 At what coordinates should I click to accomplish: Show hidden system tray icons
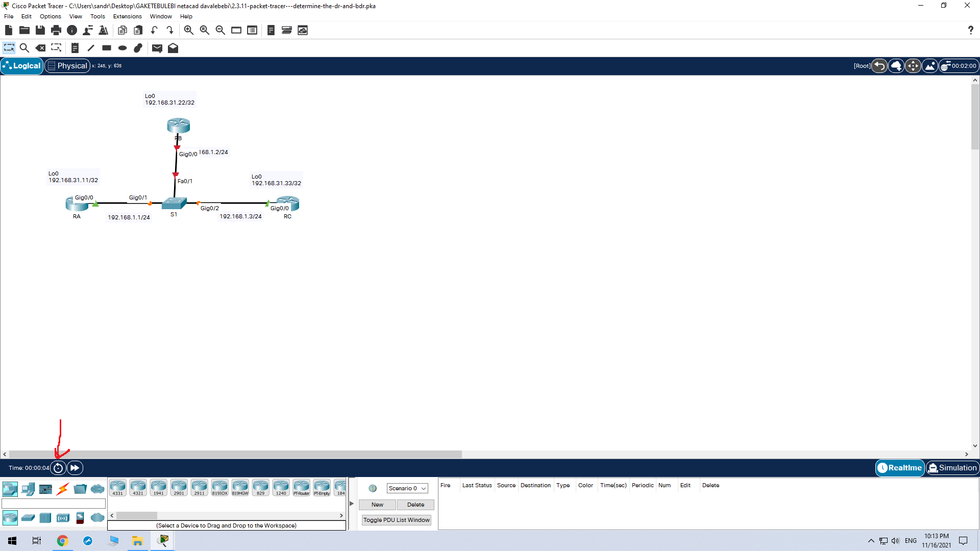pyautogui.click(x=871, y=541)
